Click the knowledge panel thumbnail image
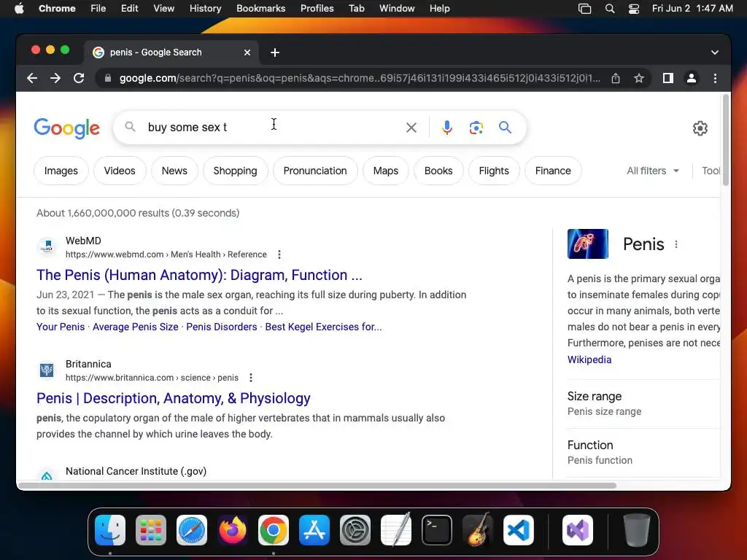The width and height of the screenshot is (747, 560). tap(588, 244)
